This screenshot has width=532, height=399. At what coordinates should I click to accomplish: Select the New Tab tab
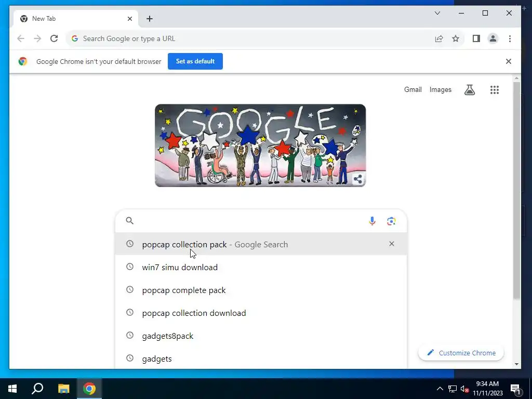76,19
